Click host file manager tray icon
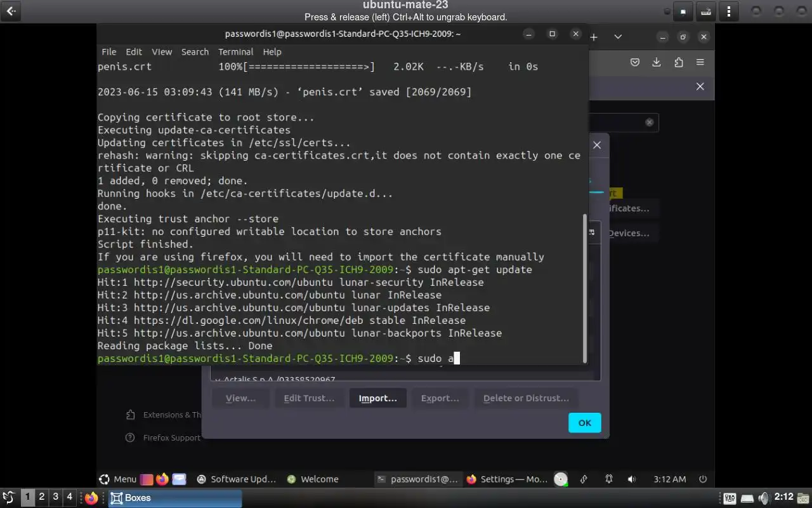The height and width of the screenshot is (508, 812). tap(804, 498)
